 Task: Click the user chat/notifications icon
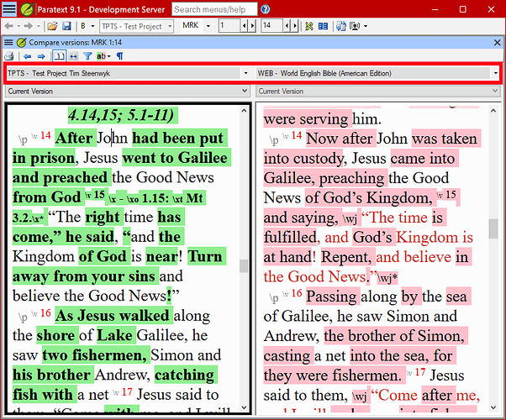pos(355,26)
